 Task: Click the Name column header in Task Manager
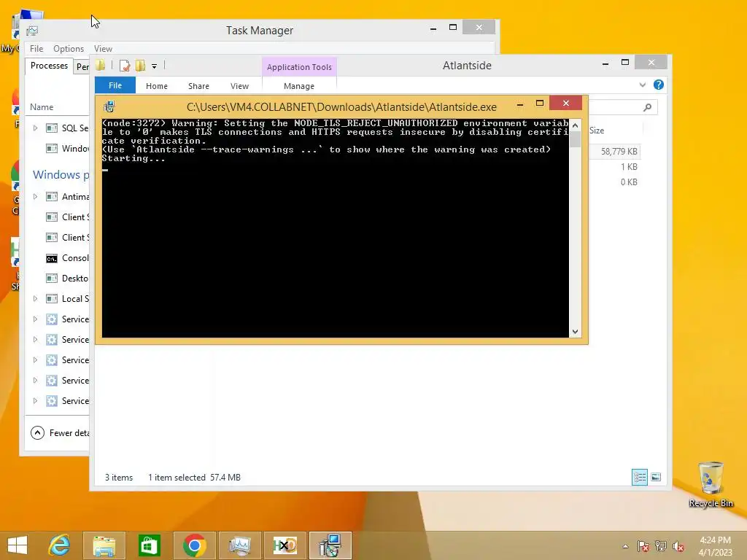click(x=42, y=107)
